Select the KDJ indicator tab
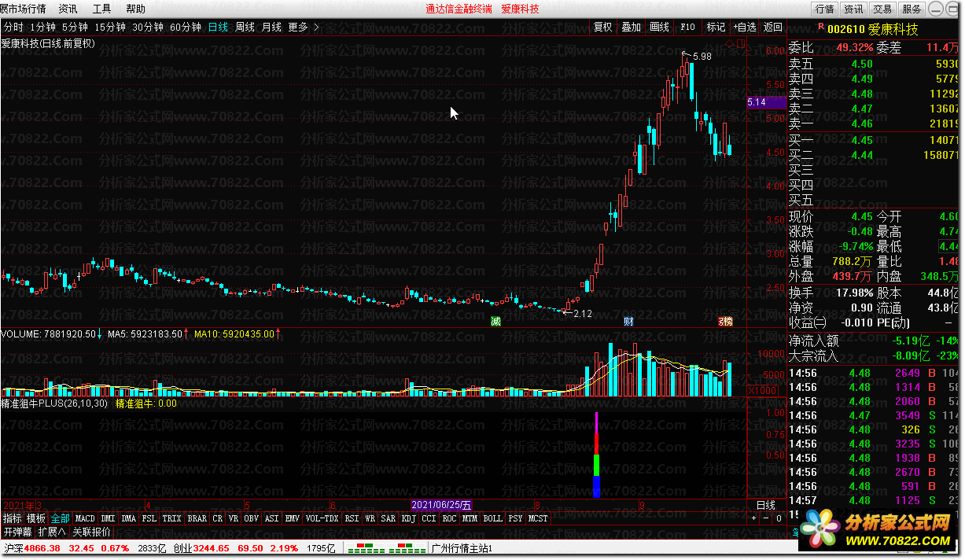 tap(409, 518)
